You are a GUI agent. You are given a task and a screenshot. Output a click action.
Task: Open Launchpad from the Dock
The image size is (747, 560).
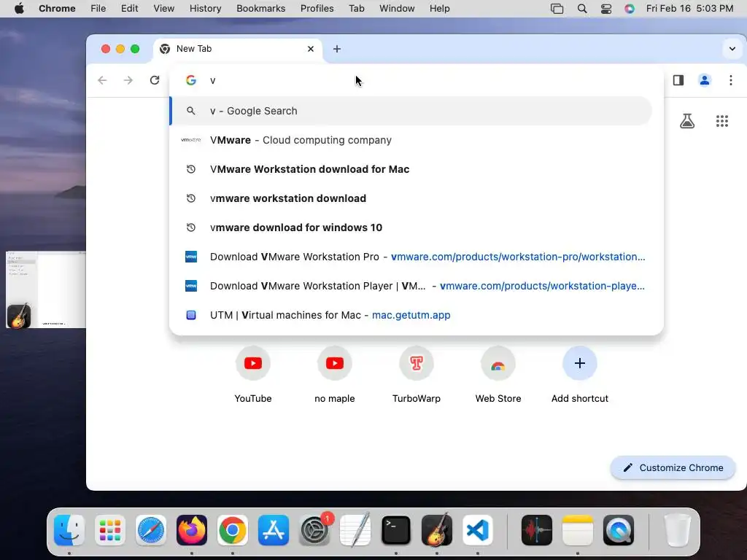pos(110,530)
